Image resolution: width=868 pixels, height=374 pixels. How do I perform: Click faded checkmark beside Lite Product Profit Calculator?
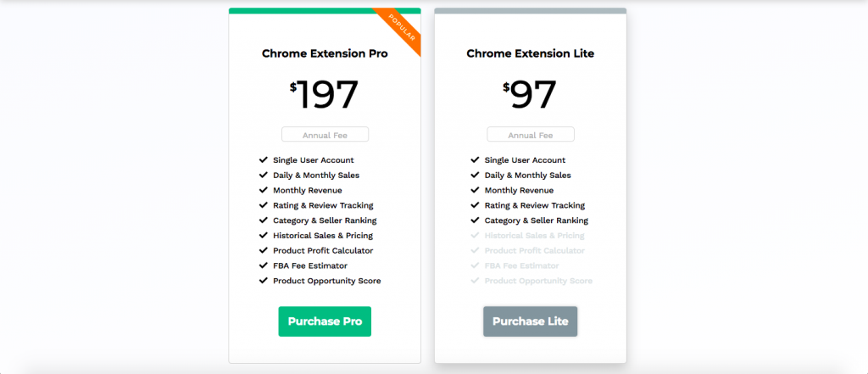tap(475, 250)
